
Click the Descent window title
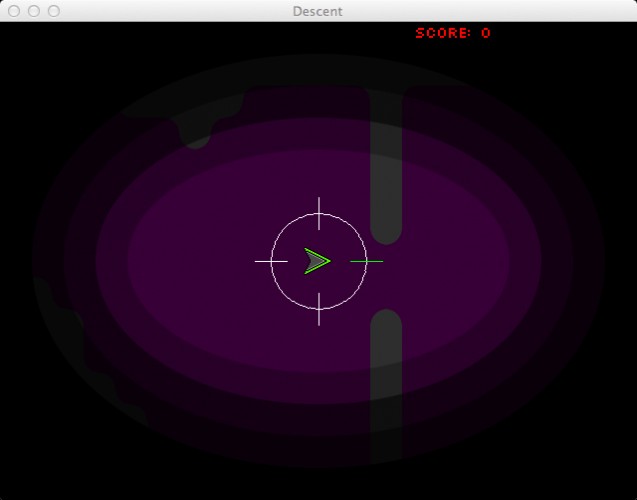click(318, 11)
